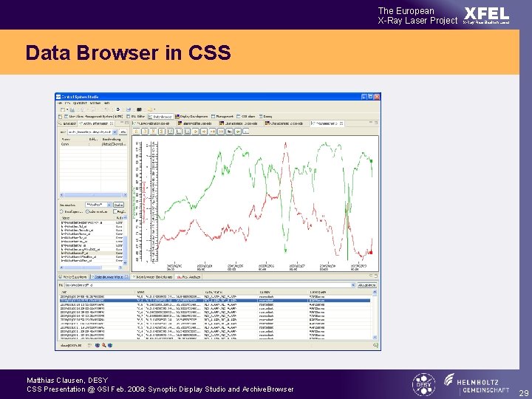Select first tab in bottom panel
Image resolution: width=532 pixels, height=399 pixels.
pyautogui.click(x=73, y=277)
